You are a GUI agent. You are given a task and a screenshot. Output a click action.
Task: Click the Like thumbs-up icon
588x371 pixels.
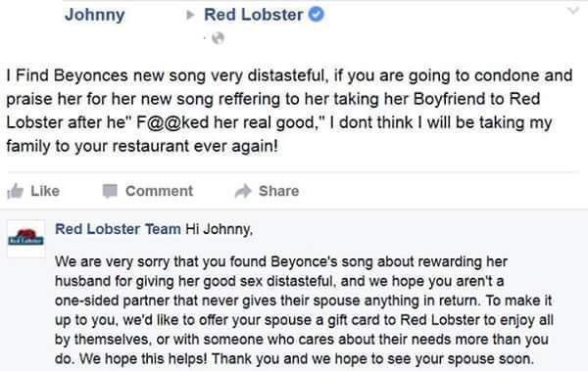(x=16, y=191)
